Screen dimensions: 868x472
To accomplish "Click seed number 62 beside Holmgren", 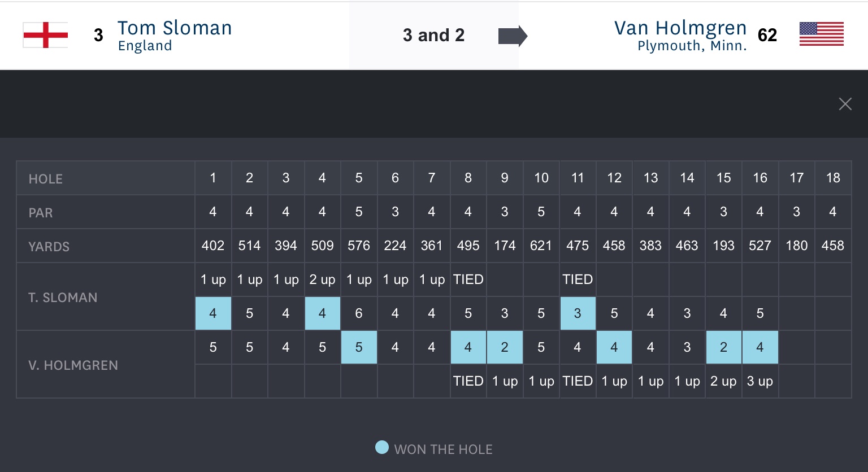I will click(767, 35).
